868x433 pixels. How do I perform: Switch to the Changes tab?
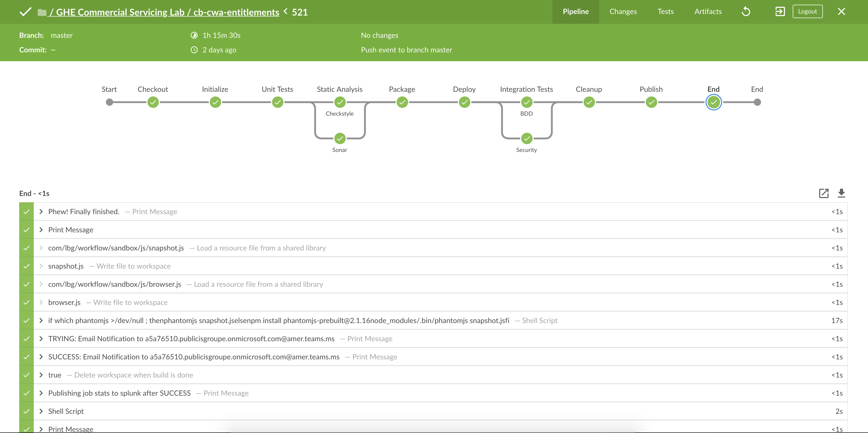point(623,11)
